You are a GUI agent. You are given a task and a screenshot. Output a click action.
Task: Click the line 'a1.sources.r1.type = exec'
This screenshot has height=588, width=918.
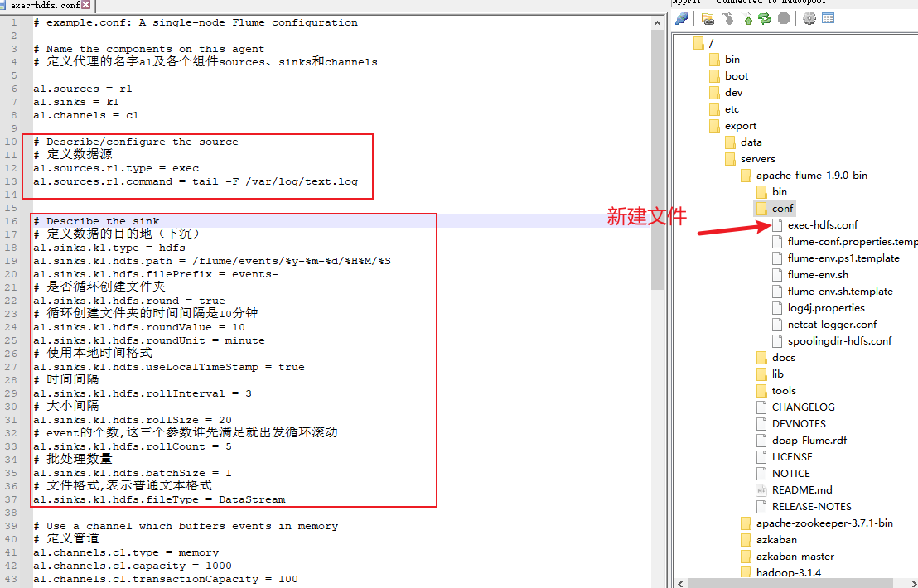click(116, 168)
